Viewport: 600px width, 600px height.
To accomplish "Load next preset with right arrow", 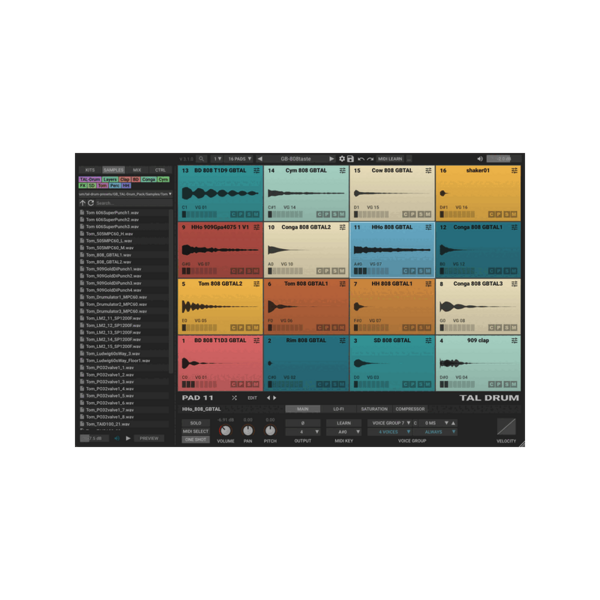I will (x=331, y=159).
